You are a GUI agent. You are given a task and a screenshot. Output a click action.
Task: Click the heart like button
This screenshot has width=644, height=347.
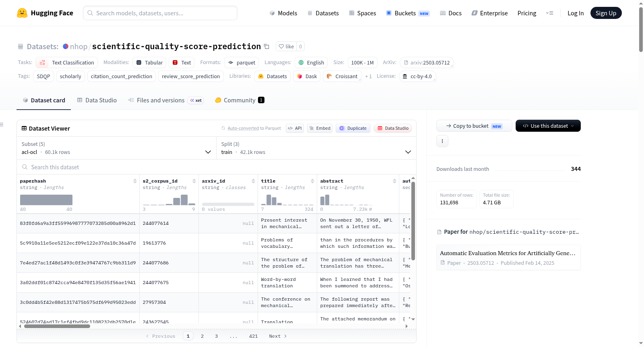(286, 46)
